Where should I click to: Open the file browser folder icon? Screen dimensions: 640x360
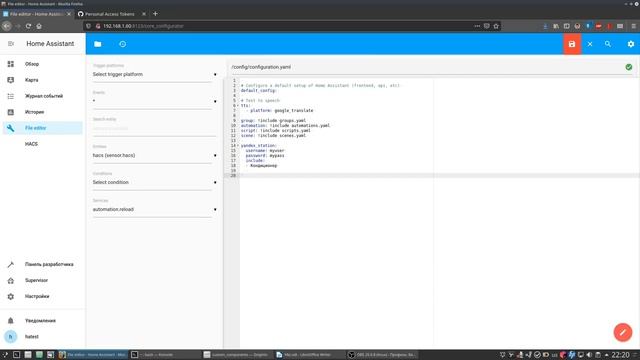coord(98,44)
